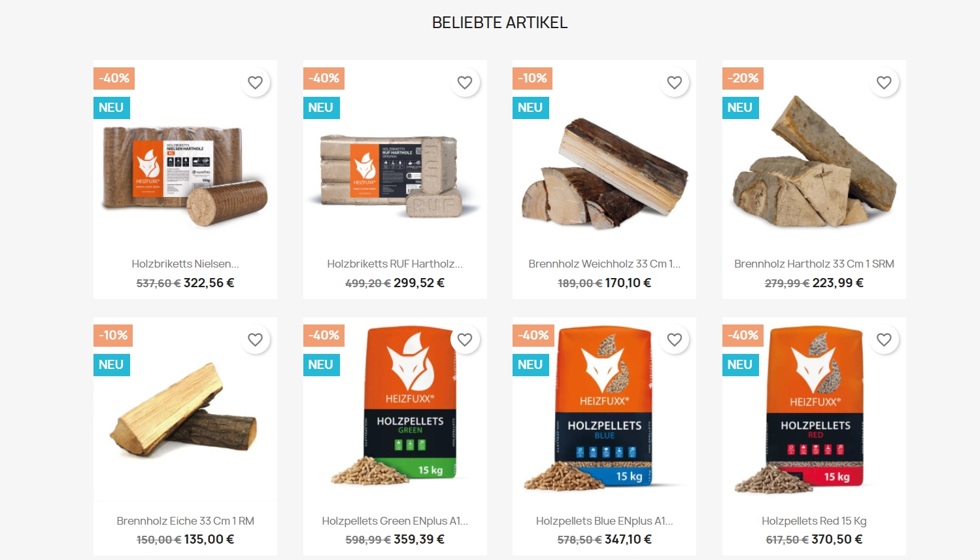
Task: Add Holzpellets Blue to favorites heart
Action: click(x=674, y=340)
